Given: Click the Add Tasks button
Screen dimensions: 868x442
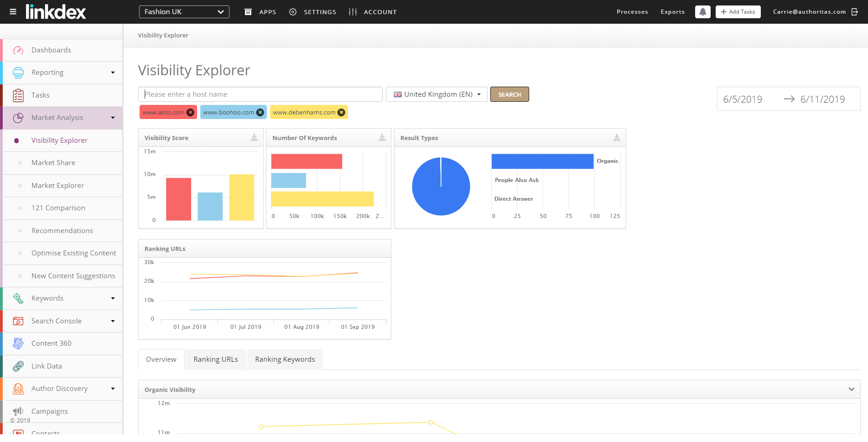Looking at the screenshot, I should tap(738, 12).
